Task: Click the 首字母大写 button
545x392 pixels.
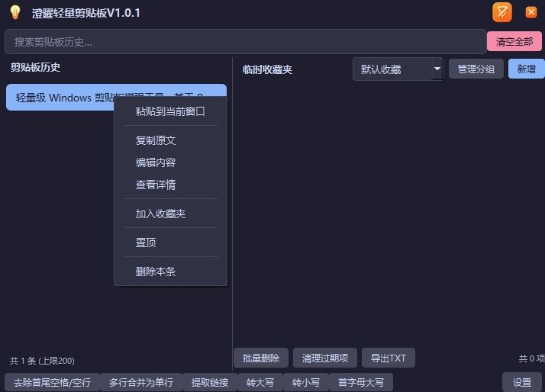Action: (x=361, y=382)
